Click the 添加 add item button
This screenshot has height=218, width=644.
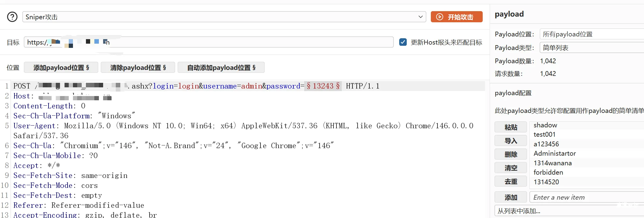pyautogui.click(x=511, y=197)
